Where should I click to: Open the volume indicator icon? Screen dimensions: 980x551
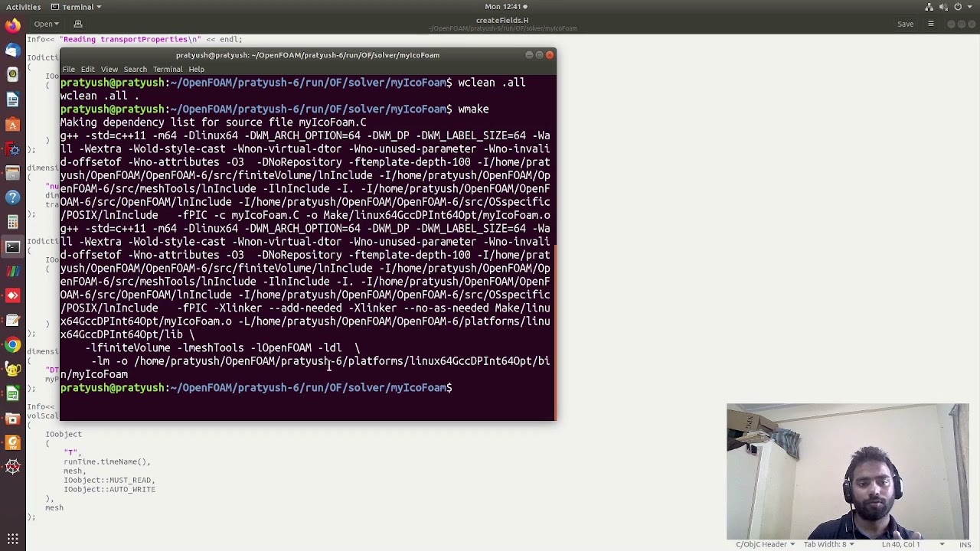(x=944, y=7)
